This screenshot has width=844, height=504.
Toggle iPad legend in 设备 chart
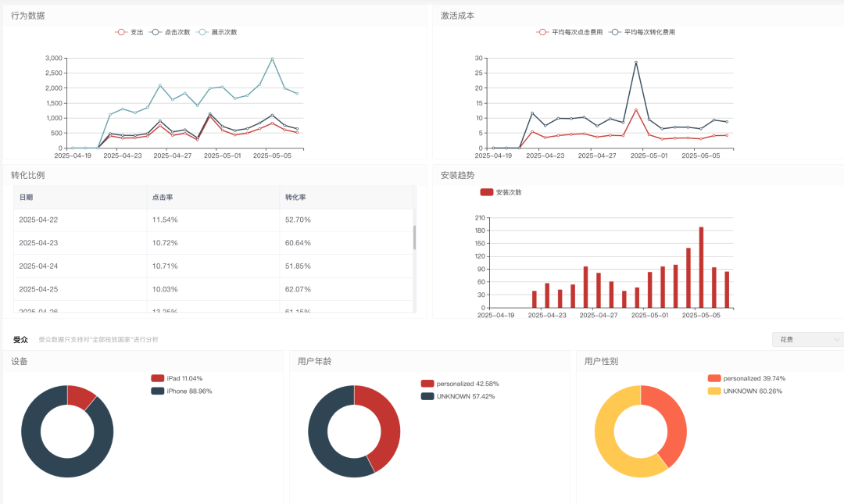pos(158,378)
